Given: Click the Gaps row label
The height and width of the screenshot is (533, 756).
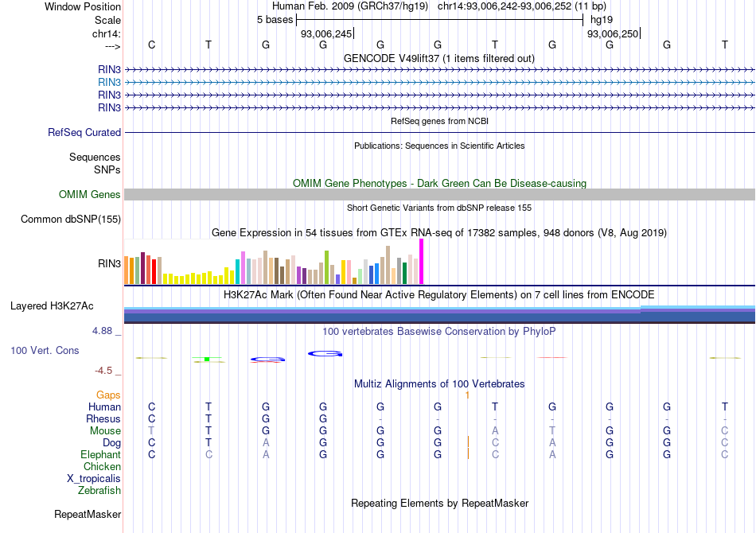Looking at the screenshot, I should (108, 395).
